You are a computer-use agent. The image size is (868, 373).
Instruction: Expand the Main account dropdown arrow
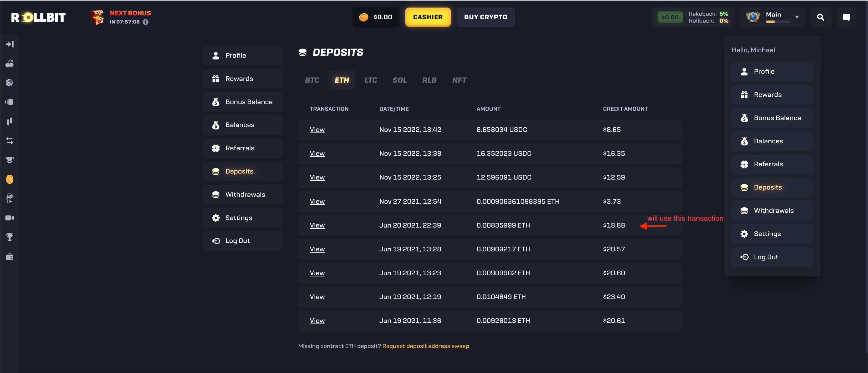pos(797,17)
